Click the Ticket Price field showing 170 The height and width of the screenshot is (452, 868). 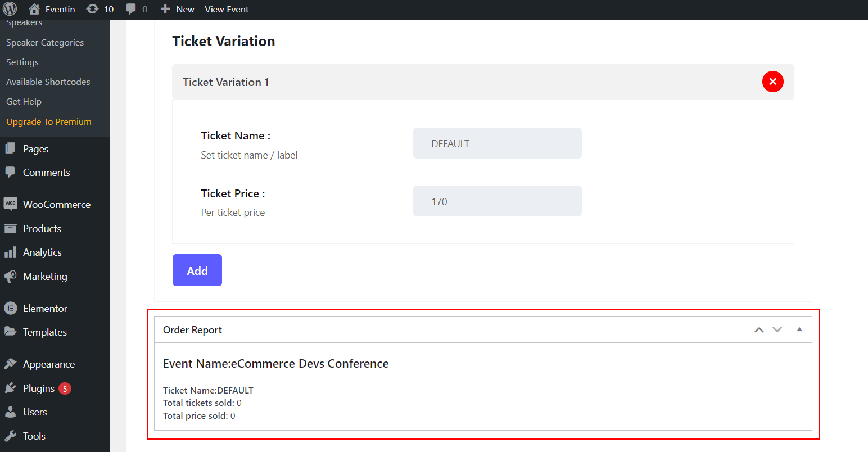pos(497,201)
